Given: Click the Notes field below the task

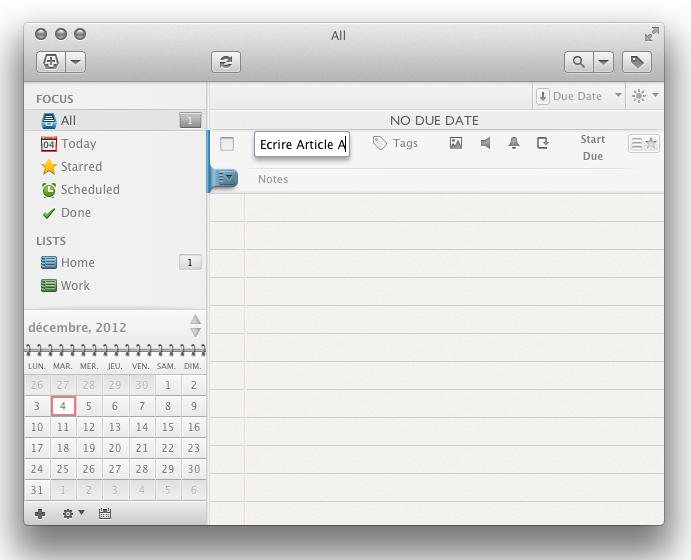Looking at the screenshot, I should 273,179.
